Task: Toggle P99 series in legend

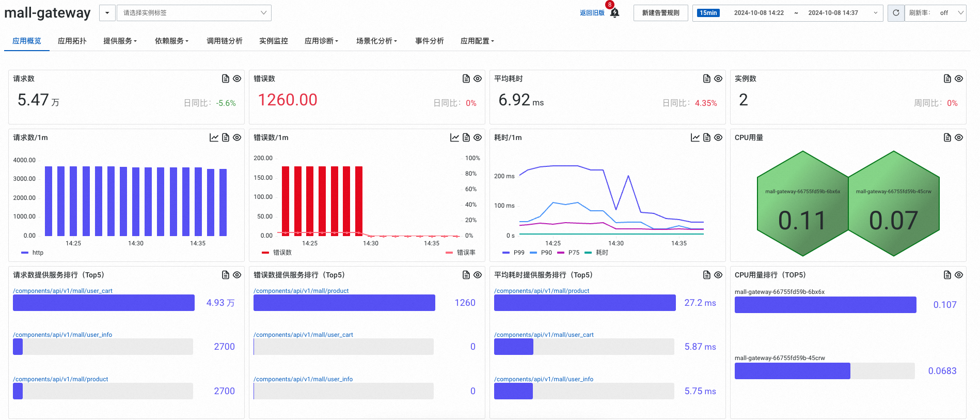Action: point(513,253)
